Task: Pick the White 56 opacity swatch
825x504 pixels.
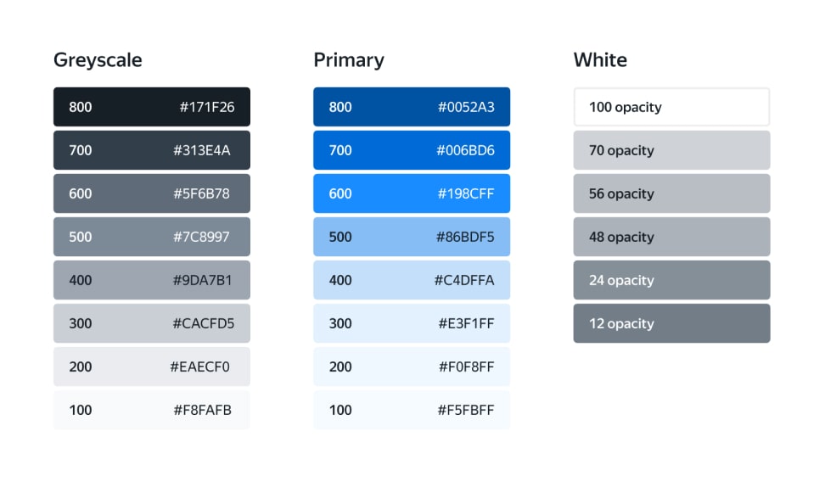Action: (671, 193)
